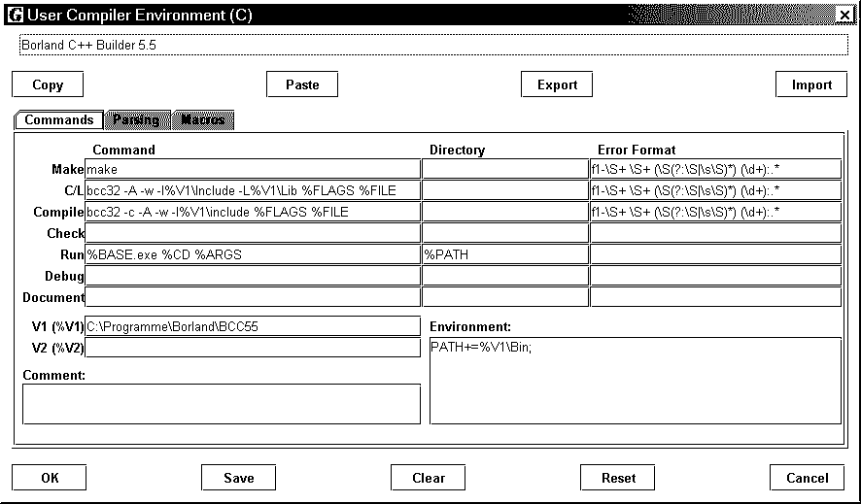Screen dimensions: 861x504
Task: Click the Environment: label
Action: tap(470, 327)
